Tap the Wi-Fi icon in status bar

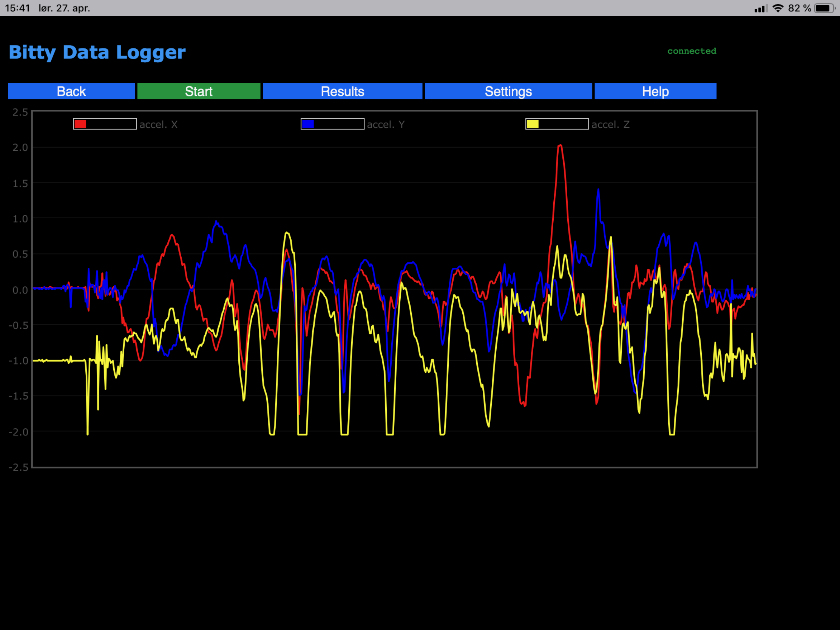pos(778,8)
